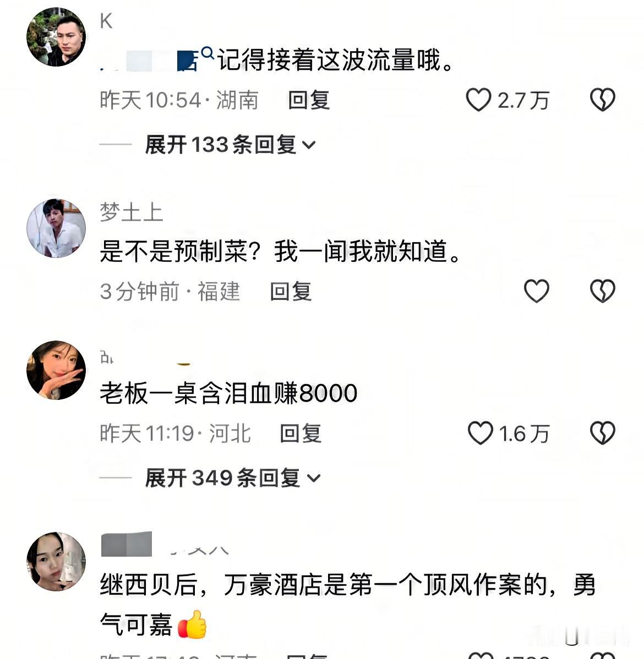Expand 133 replies under K's comment

[230, 145]
